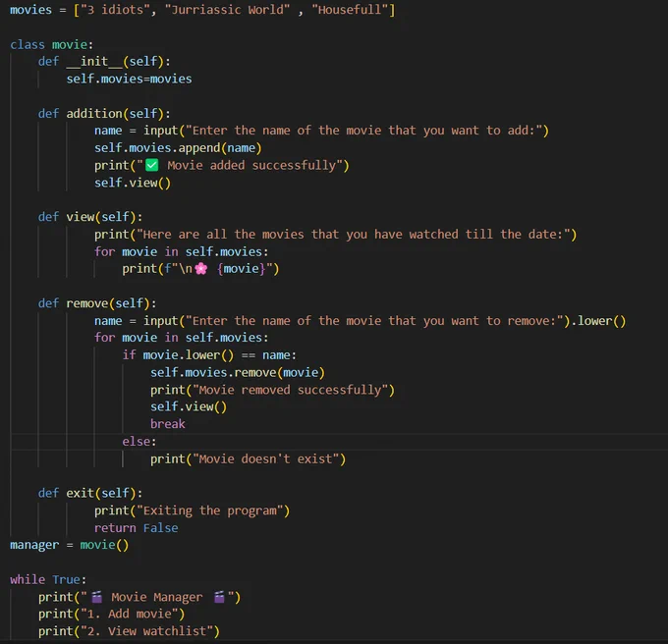Image resolution: width=668 pixels, height=644 pixels.
Task: Click '1. Add movie' print line
Action: click(112, 615)
